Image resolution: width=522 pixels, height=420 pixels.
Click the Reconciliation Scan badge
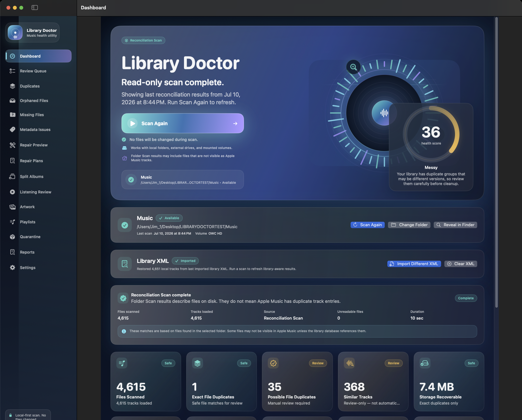pyautogui.click(x=143, y=40)
